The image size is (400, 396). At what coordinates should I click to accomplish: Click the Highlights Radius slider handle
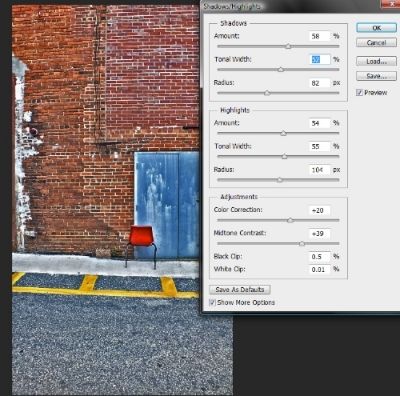280,180
